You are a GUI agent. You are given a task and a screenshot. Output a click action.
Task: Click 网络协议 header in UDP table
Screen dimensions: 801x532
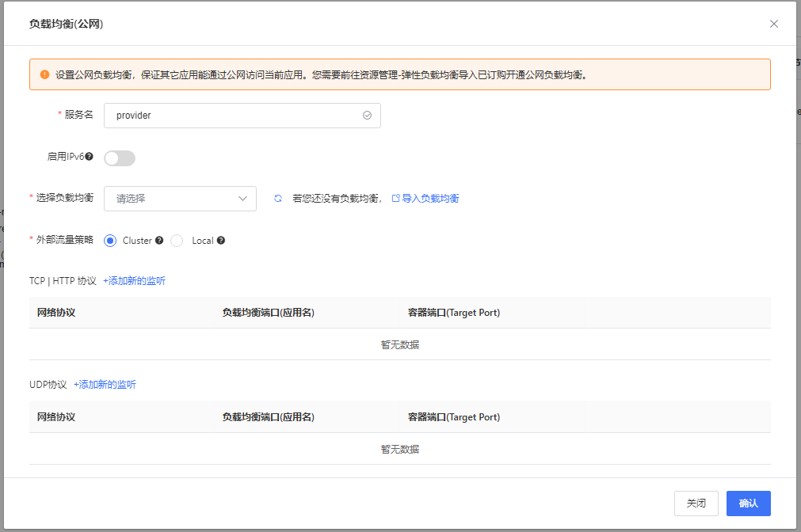56,417
